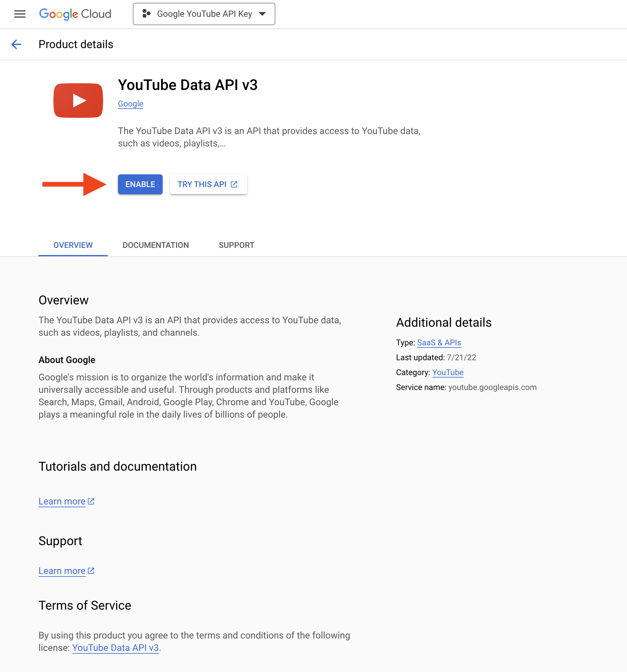Click the project selector dropdown arrow
The image size is (627, 672).
pos(262,14)
